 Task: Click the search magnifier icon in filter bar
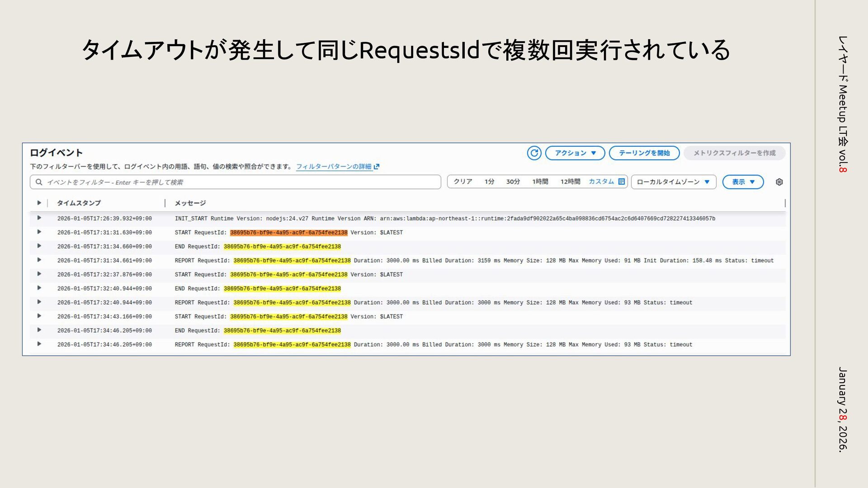[39, 182]
